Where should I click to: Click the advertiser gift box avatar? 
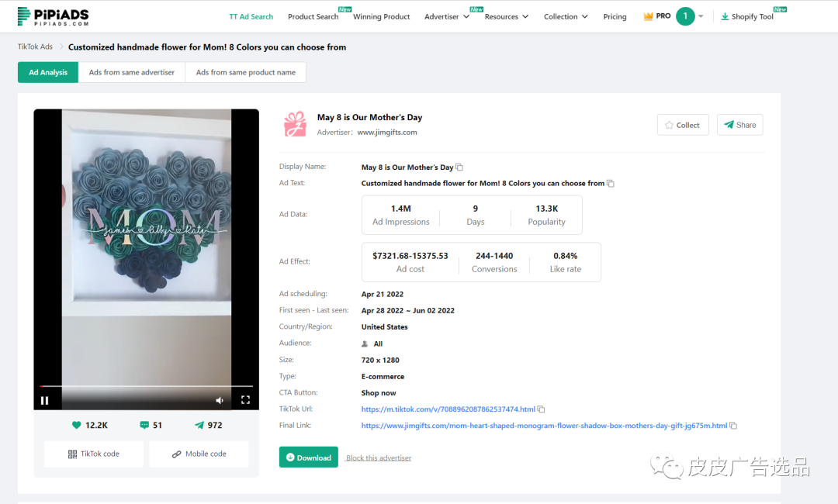click(295, 124)
